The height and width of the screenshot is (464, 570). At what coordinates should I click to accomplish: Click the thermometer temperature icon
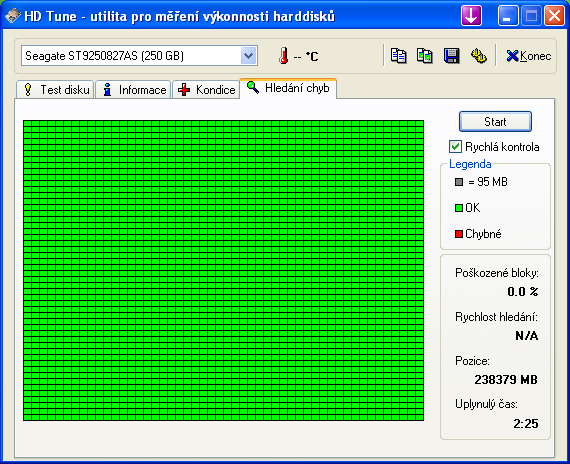click(x=284, y=56)
